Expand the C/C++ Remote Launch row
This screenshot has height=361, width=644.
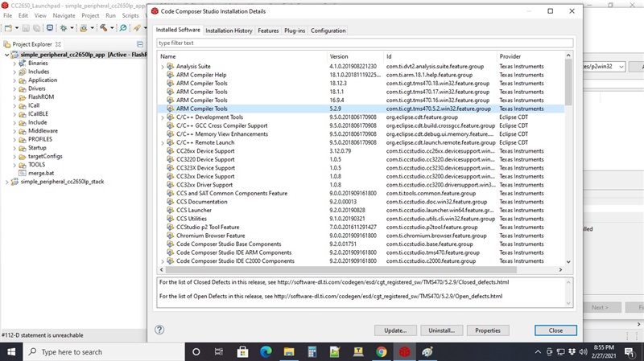coord(163,143)
